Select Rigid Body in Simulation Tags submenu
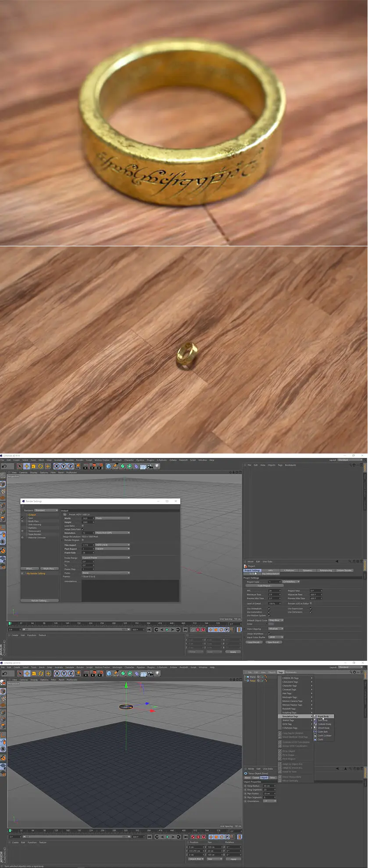 tap(323, 716)
